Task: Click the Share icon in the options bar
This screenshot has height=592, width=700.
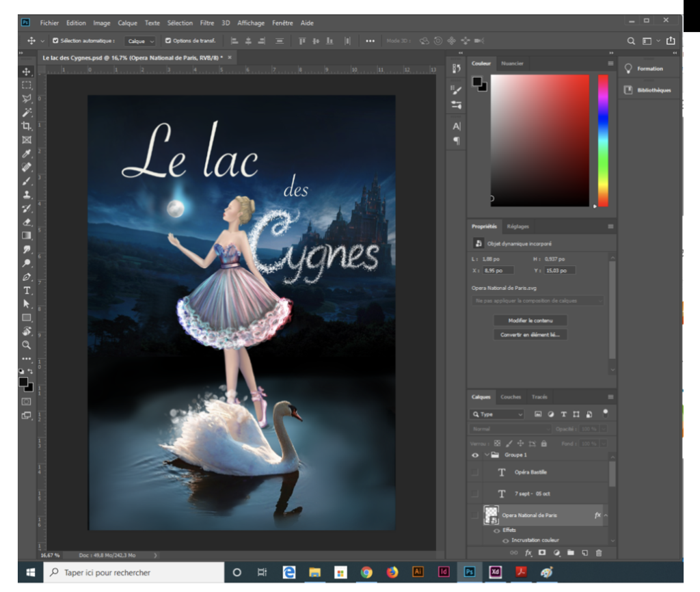Action: (671, 40)
